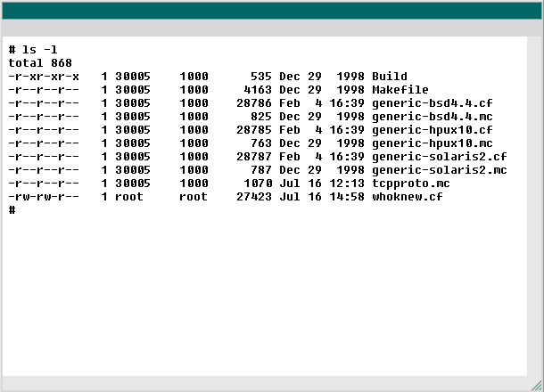
Task: Click the 'total 868' output line
Action: pos(40,63)
